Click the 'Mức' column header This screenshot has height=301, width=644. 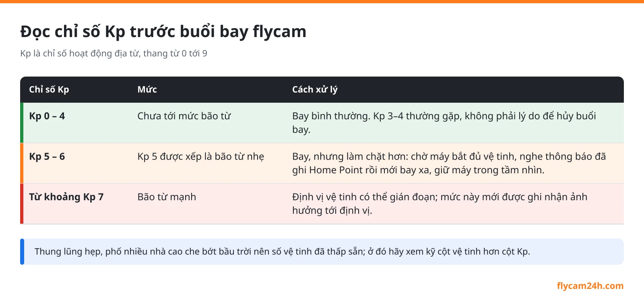[x=147, y=89]
